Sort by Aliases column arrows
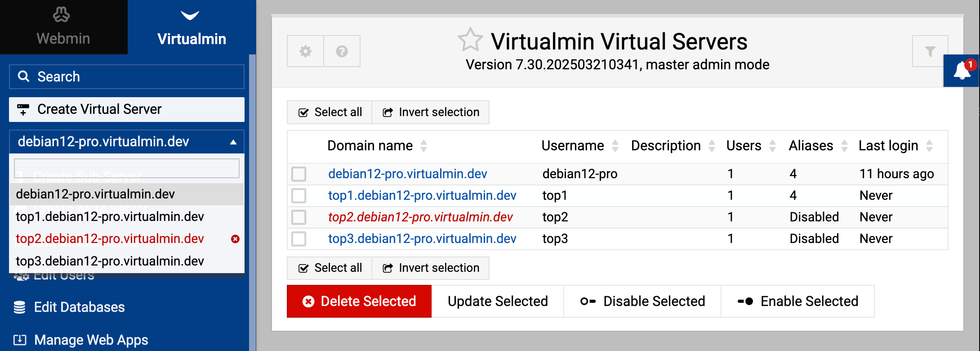Image resolution: width=980 pixels, height=351 pixels. coord(844,146)
